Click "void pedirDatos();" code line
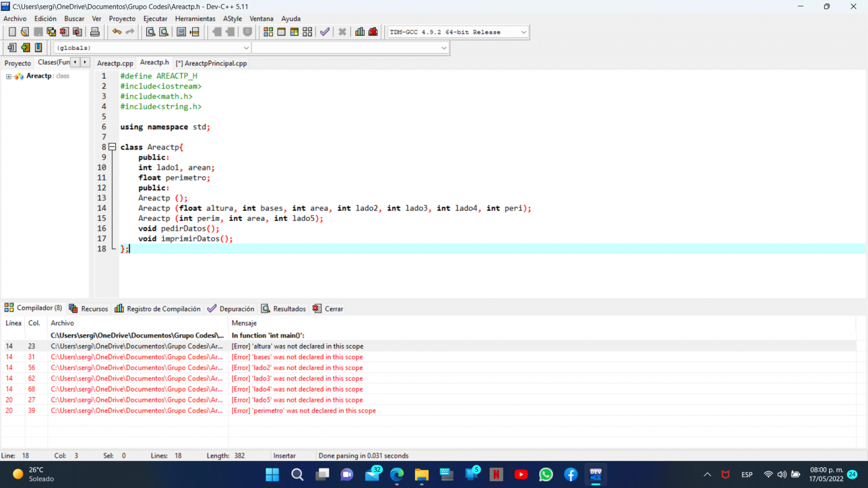Image resolution: width=868 pixels, height=488 pixels. (x=179, y=228)
